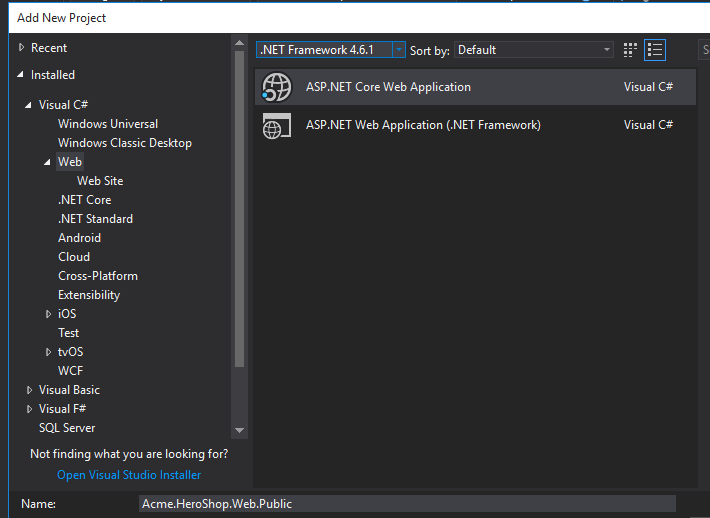This screenshot has height=518, width=710.
Task: Select the Extensibility category
Action: click(89, 295)
